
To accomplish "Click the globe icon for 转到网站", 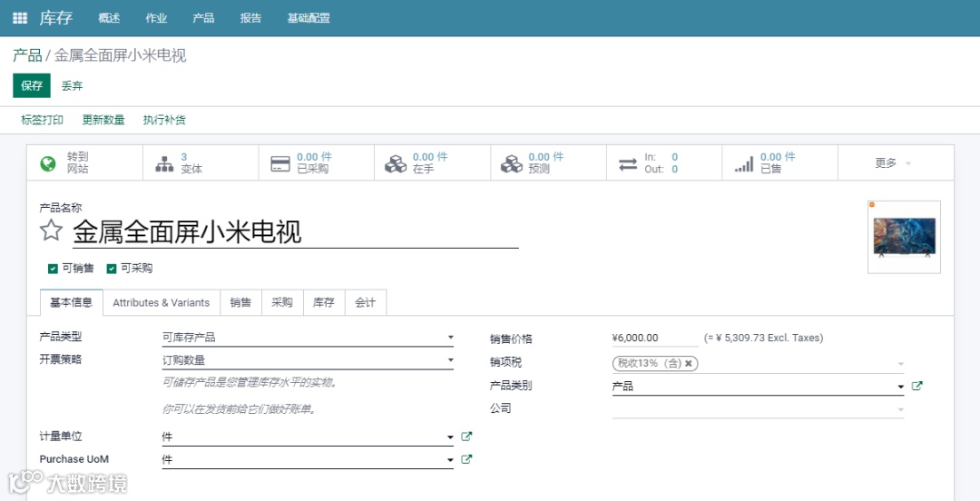I will (48, 164).
